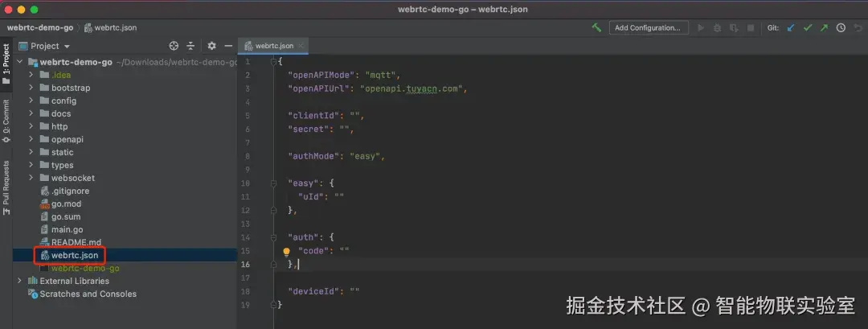Select Scratches and Consoles
The height and width of the screenshot is (329, 868).
click(83, 294)
